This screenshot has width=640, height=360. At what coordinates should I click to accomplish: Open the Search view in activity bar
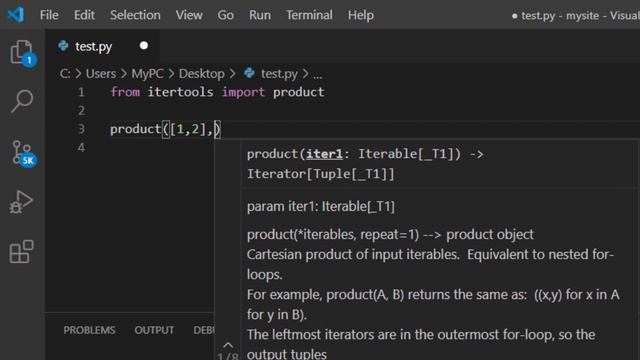[22, 101]
